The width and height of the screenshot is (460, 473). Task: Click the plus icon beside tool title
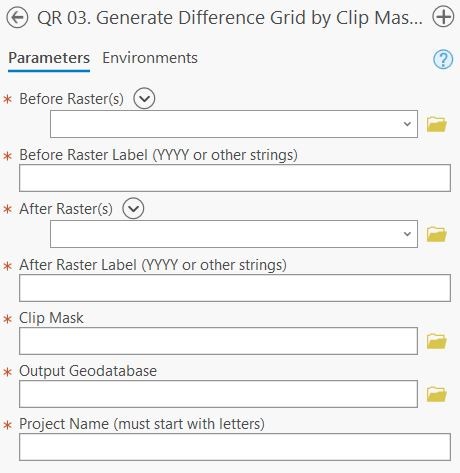coord(443,17)
